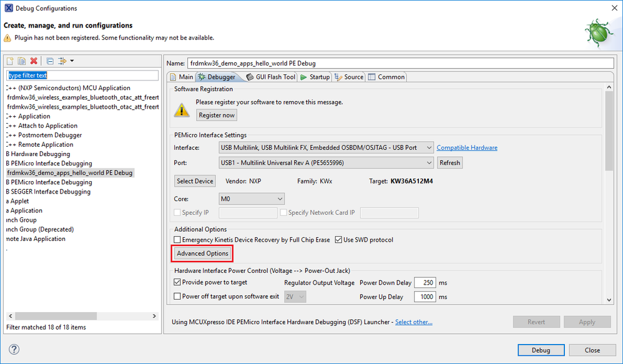The height and width of the screenshot is (364, 623).
Task: Click the Register now button
Action: (x=217, y=116)
